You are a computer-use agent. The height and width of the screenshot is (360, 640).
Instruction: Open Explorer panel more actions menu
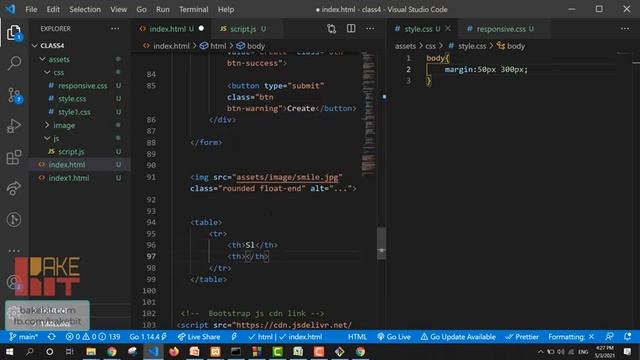point(115,29)
